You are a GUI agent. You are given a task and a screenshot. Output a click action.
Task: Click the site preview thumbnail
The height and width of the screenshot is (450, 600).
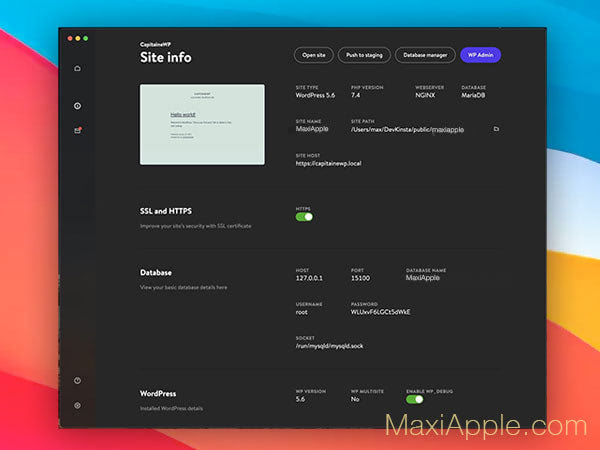[x=202, y=125]
